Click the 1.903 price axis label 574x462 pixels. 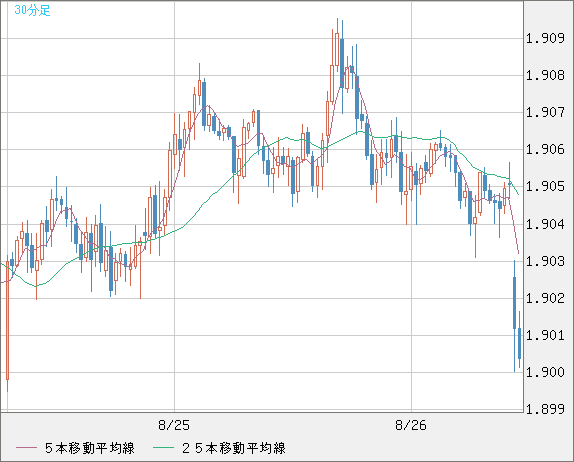click(x=545, y=261)
